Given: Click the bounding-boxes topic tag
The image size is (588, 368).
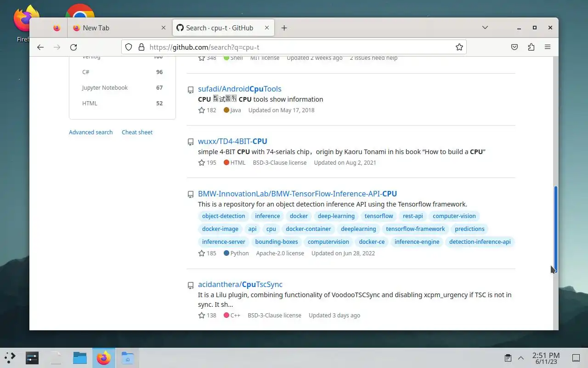Looking at the screenshot, I should 277,241.
